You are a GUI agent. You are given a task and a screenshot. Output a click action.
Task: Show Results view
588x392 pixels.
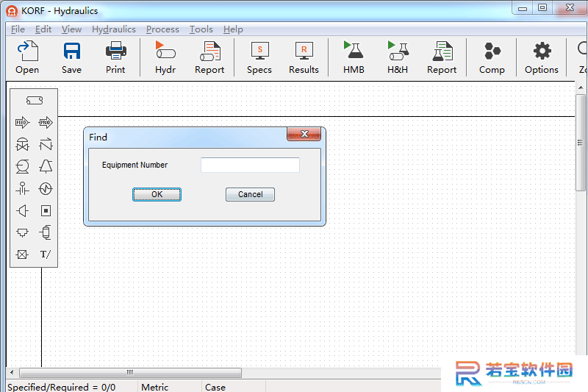304,57
